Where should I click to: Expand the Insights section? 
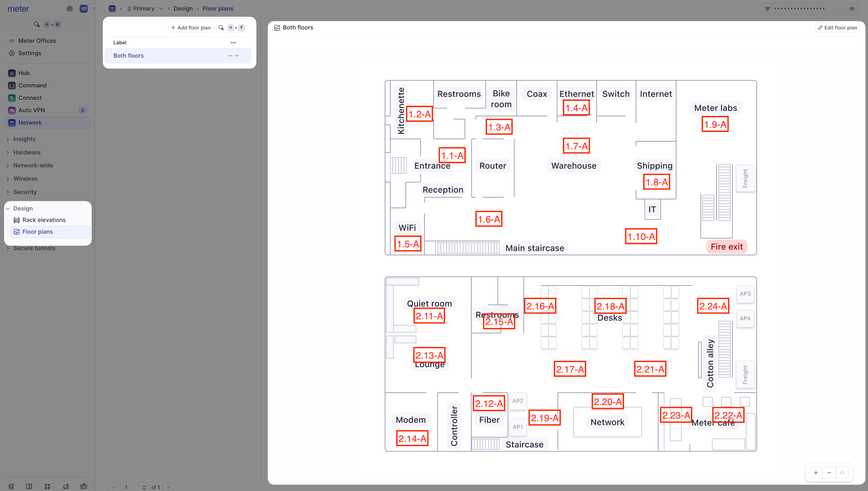(24, 139)
